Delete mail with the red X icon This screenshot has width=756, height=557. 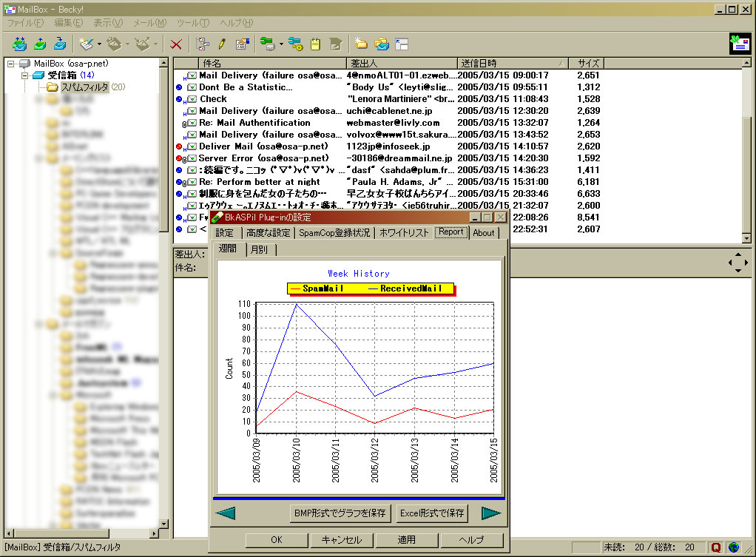(176, 44)
